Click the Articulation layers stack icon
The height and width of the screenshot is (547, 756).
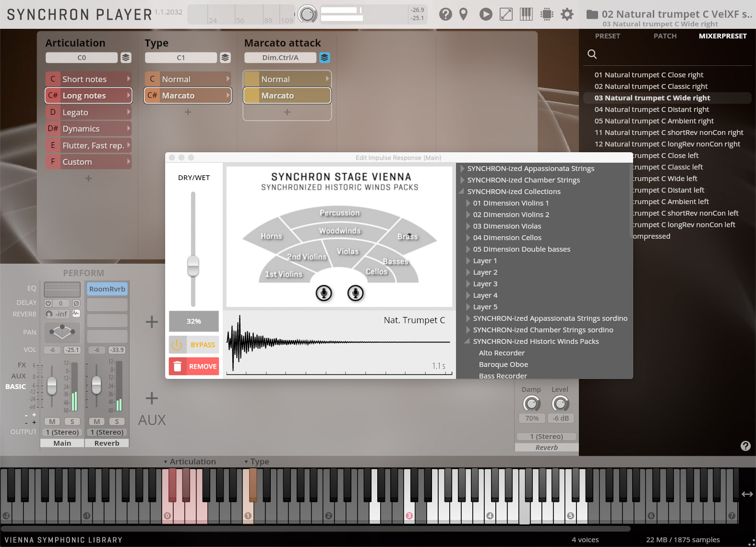[x=126, y=58]
